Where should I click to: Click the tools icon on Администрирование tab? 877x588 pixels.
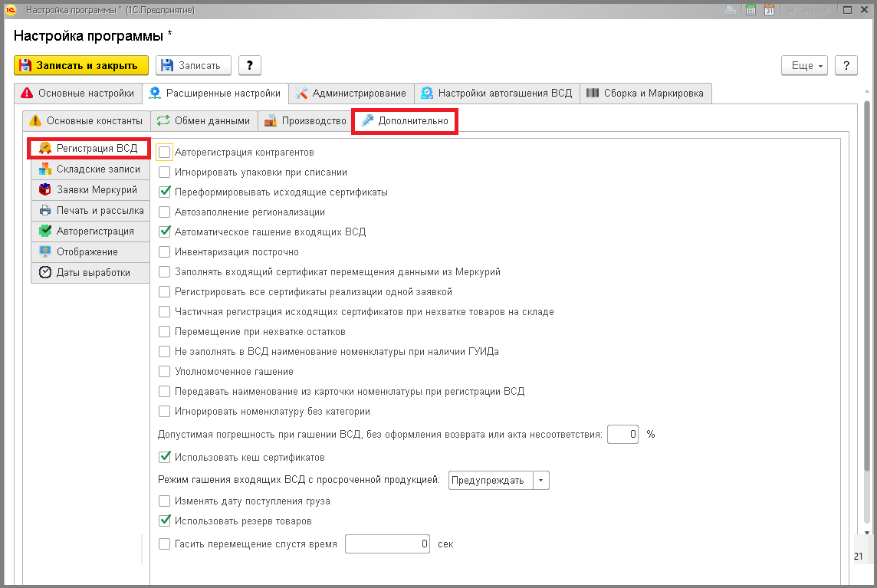tap(301, 93)
